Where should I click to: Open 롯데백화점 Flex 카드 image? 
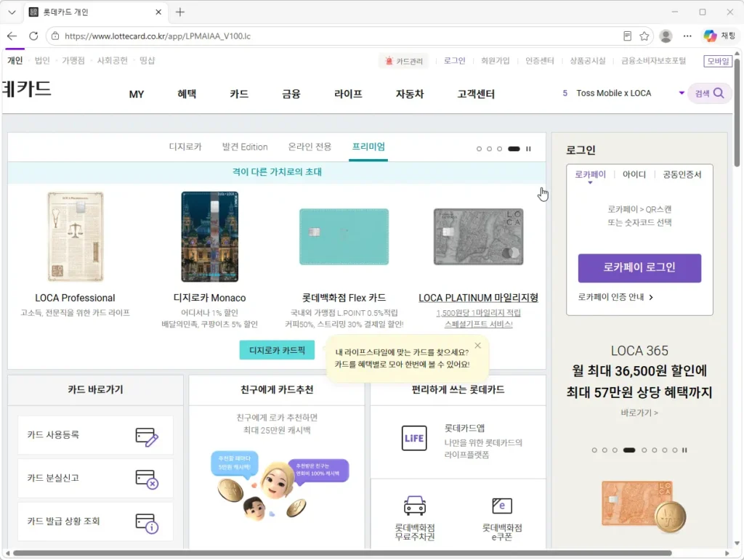point(344,237)
